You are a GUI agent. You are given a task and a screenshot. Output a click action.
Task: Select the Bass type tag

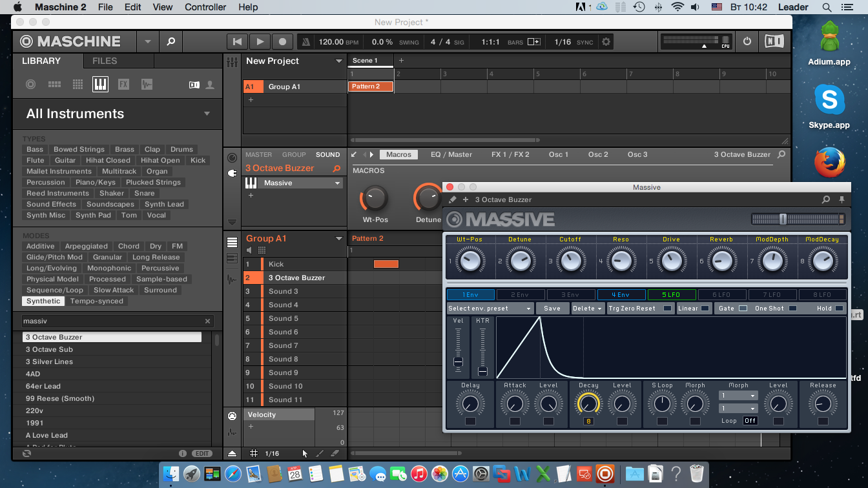(x=36, y=149)
